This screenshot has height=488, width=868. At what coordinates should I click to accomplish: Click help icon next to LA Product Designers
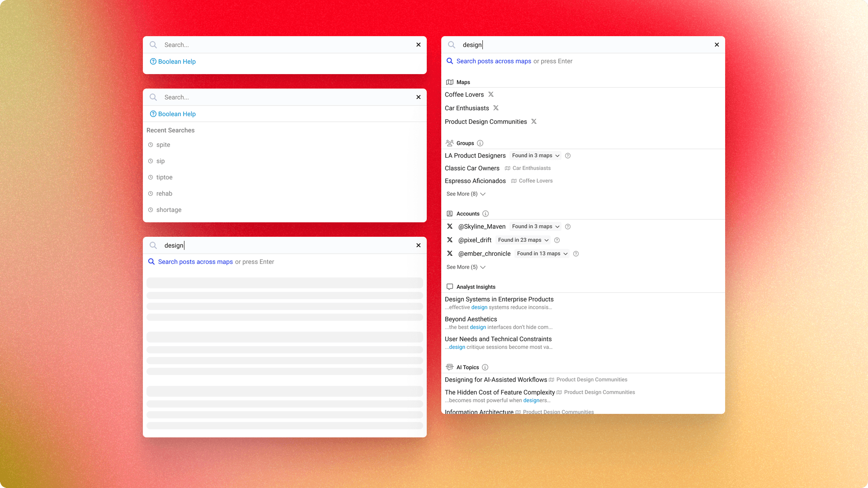pos(568,156)
